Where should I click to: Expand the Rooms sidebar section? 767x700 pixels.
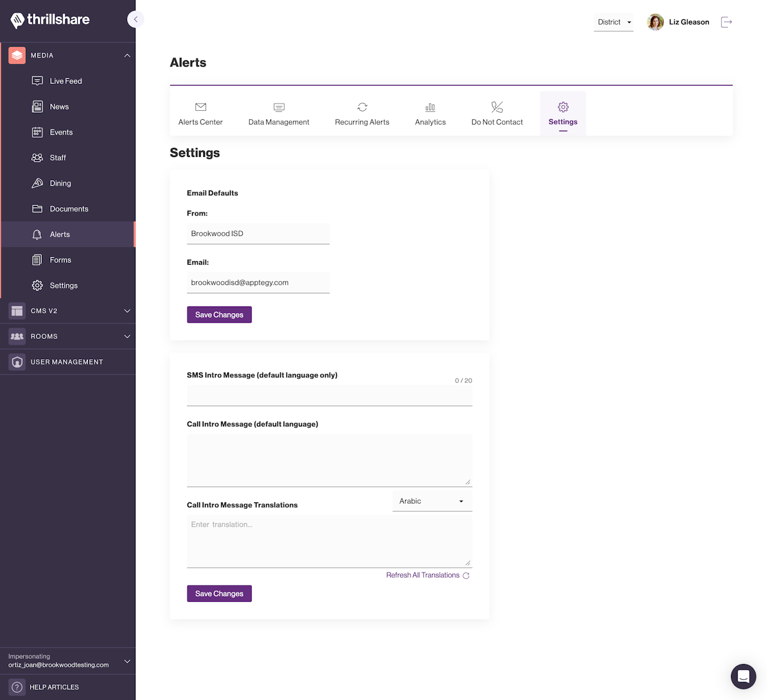tap(127, 337)
